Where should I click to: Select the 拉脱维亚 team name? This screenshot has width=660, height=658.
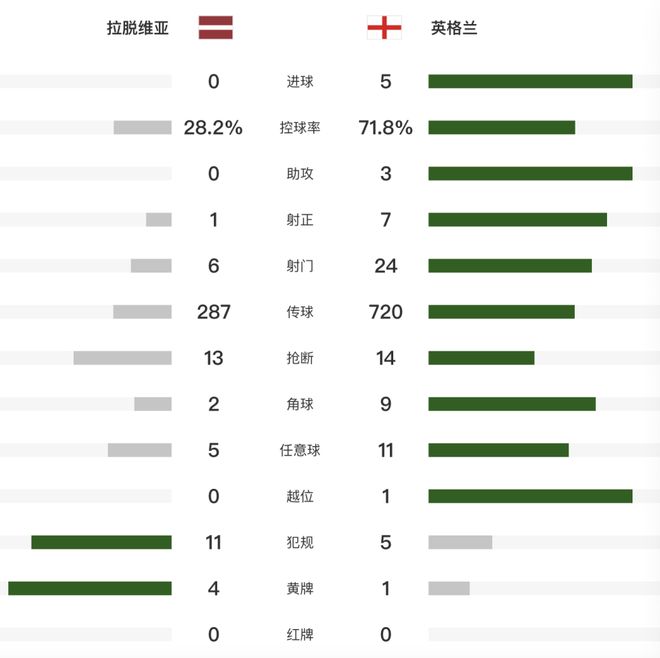tap(138, 28)
